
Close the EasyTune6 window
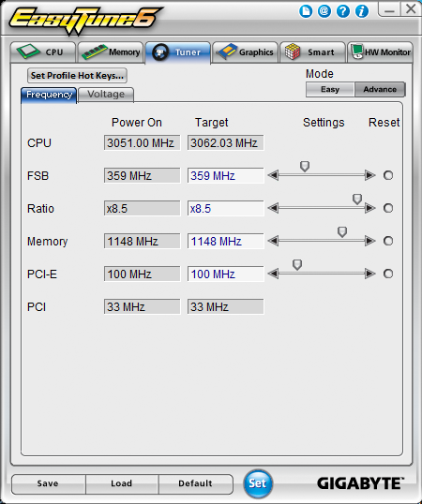pyautogui.click(x=411, y=9)
